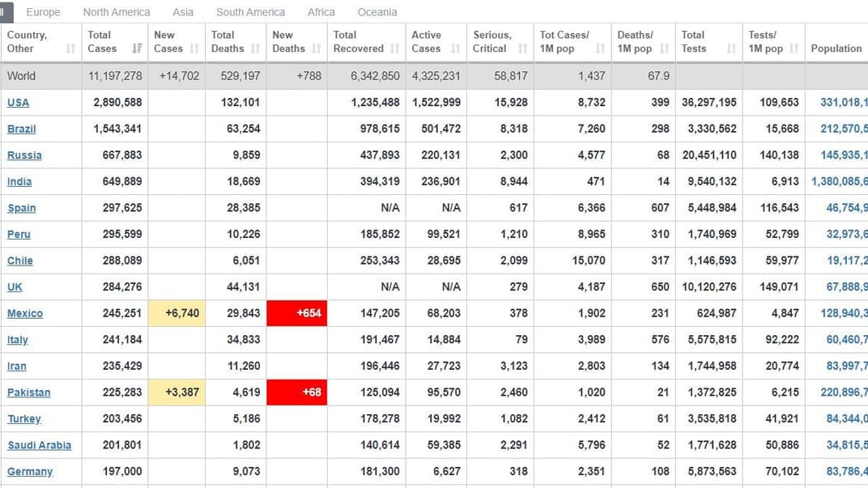Click the Total Deaths sort arrows
Image resolution: width=868 pixels, height=488 pixels.
click(x=256, y=49)
